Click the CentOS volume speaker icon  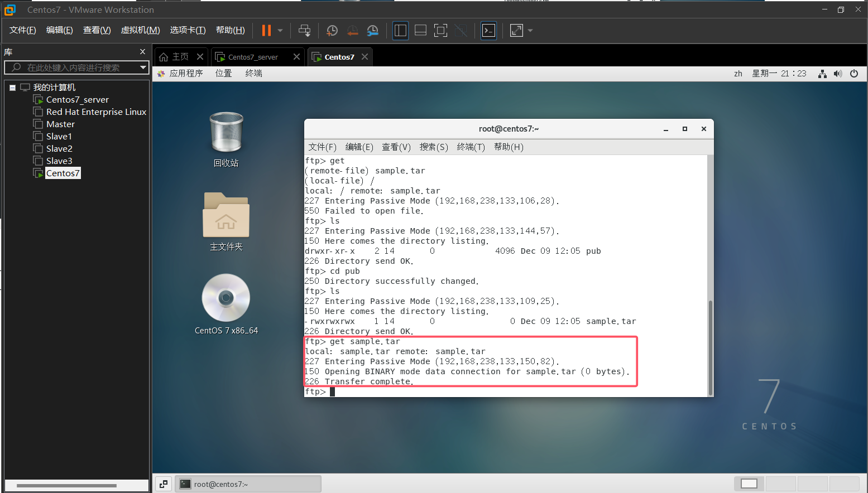coord(838,74)
